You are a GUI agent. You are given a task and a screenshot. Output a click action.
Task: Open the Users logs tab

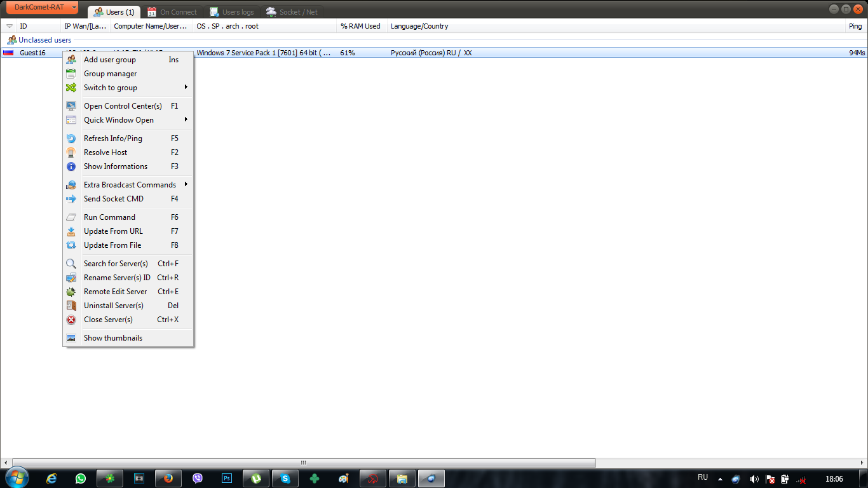point(232,12)
